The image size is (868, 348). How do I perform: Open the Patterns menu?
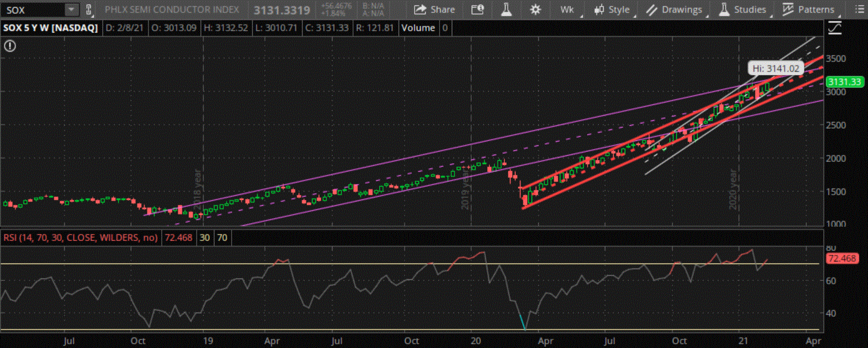pos(809,9)
